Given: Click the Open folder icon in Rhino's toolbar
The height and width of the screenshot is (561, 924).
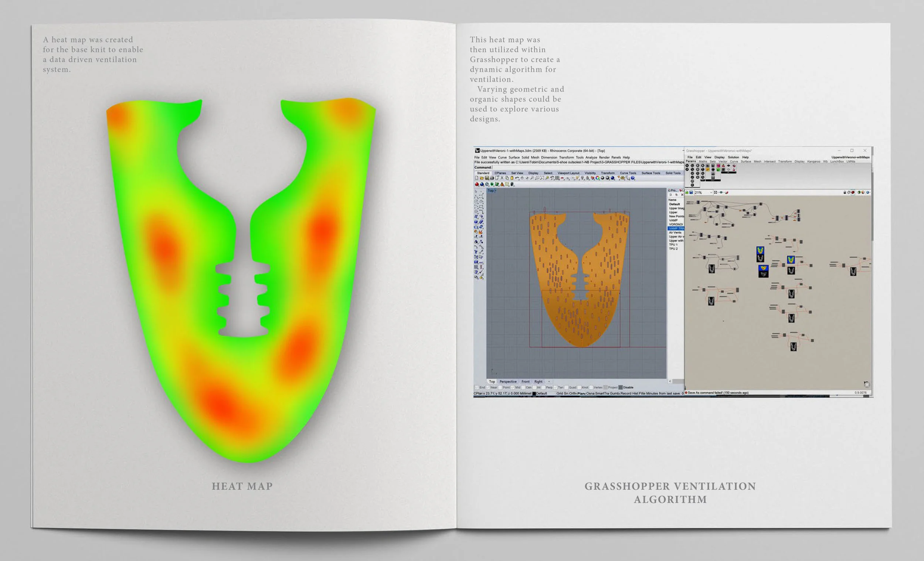Looking at the screenshot, I should (x=482, y=178).
